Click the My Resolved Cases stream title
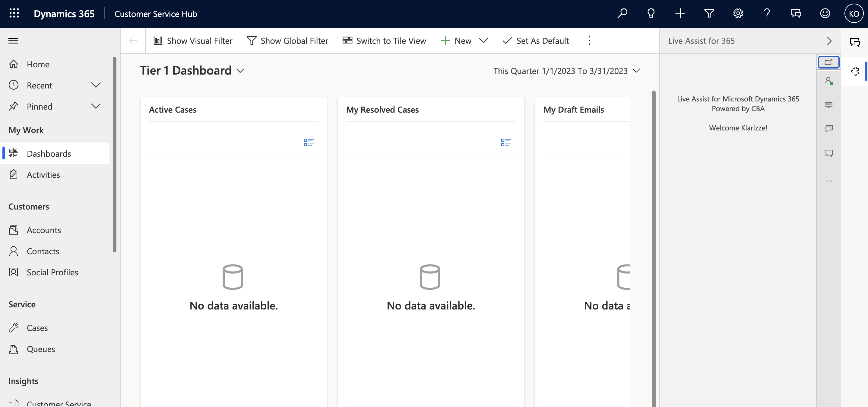The height and width of the screenshot is (407, 868). 382,110
